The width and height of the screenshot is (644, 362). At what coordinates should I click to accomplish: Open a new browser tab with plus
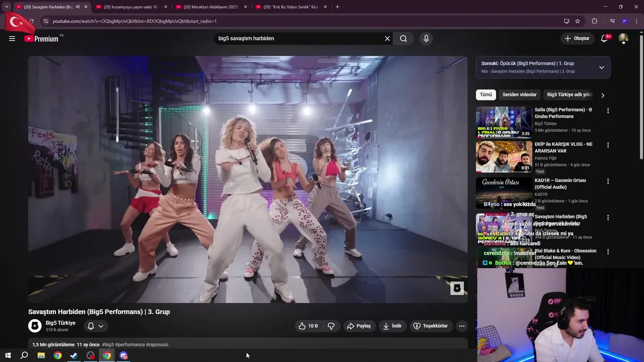tap(337, 7)
